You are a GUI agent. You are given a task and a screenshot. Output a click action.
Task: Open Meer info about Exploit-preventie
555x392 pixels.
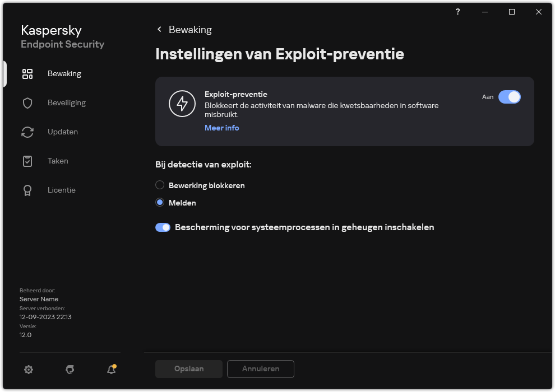coord(221,128)
